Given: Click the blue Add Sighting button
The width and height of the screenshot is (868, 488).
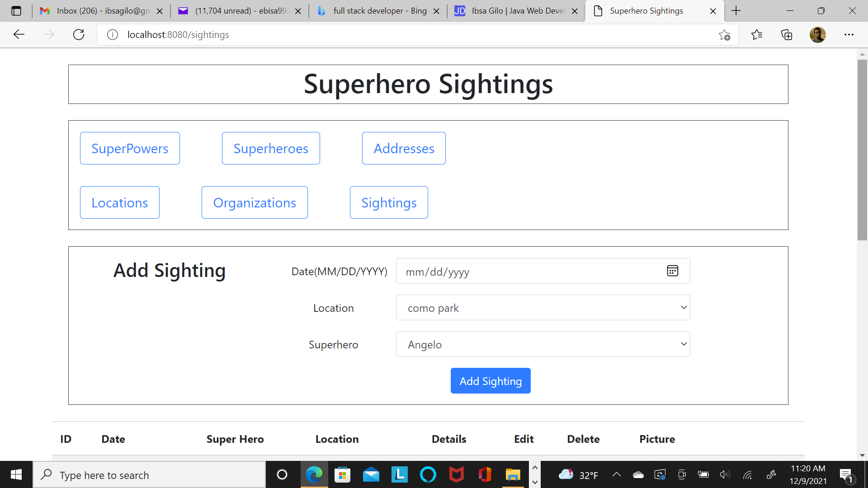Looking at the screenshot, I should coord(491,381).
